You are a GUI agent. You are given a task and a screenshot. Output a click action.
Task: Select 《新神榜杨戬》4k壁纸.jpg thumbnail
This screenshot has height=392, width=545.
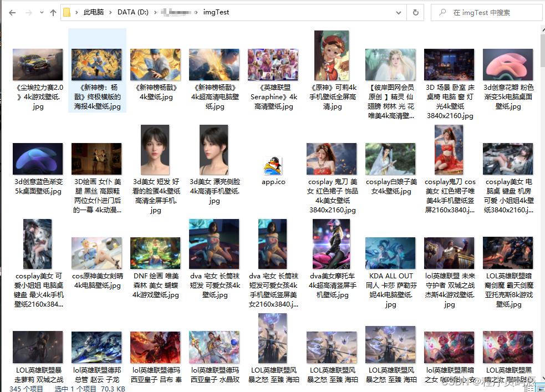pyautogui.click(x=155, y=65)
